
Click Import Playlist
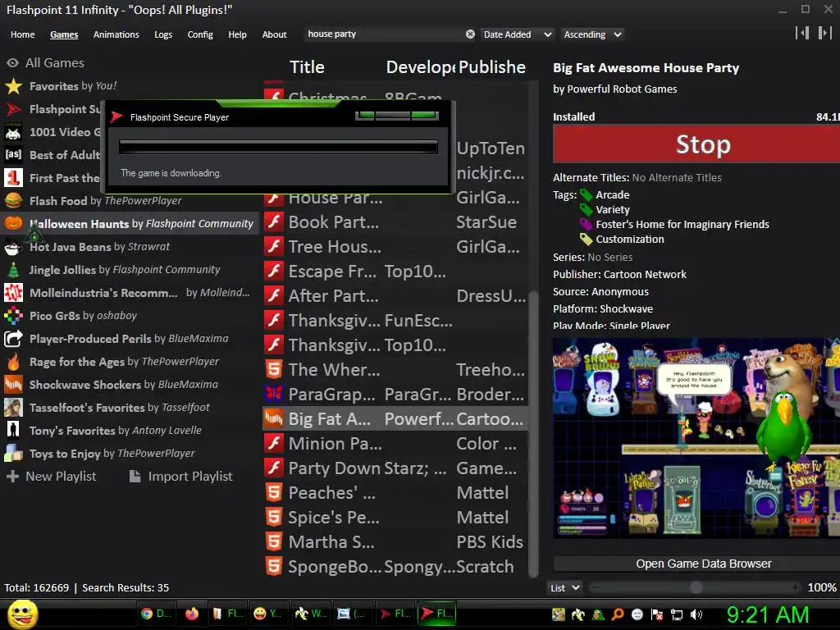[x=181, y=477]
